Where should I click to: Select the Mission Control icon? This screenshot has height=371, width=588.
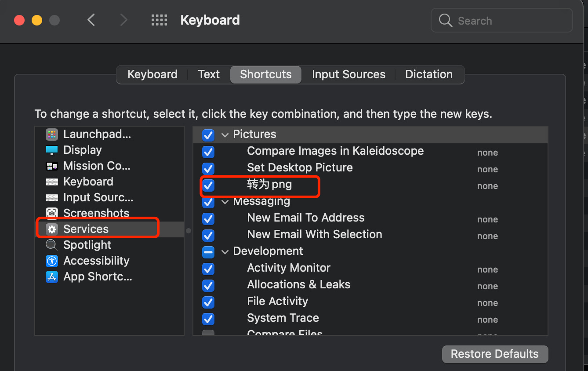52,166
